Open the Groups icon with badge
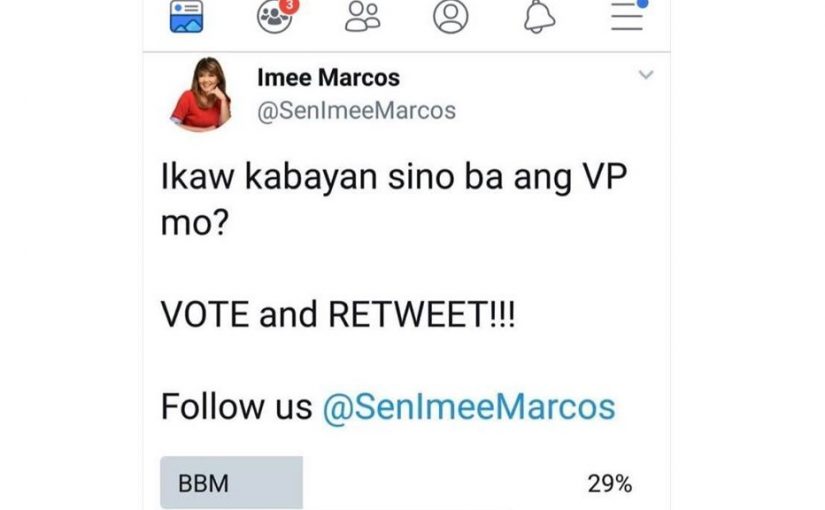The height and width of the screenshot is (510, 825). [276, 16]
